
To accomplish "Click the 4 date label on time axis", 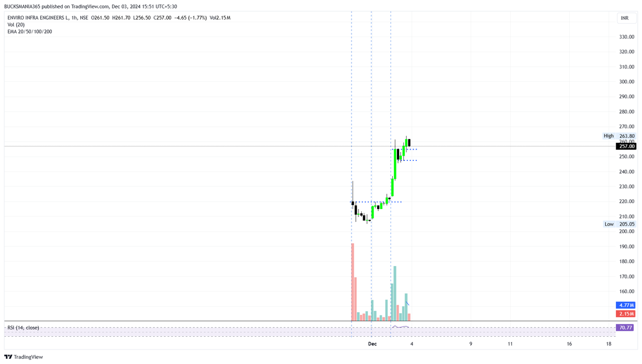I will (x=411, y=344).
